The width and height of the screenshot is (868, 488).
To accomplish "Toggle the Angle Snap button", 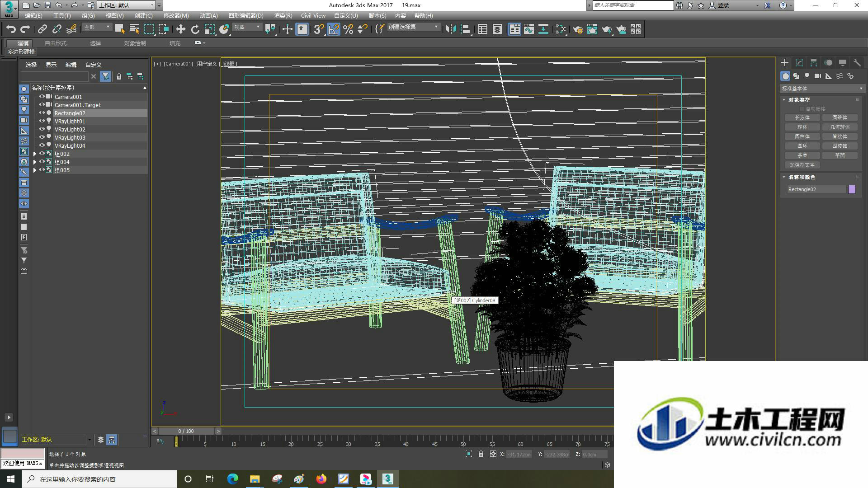I will 334,29.
